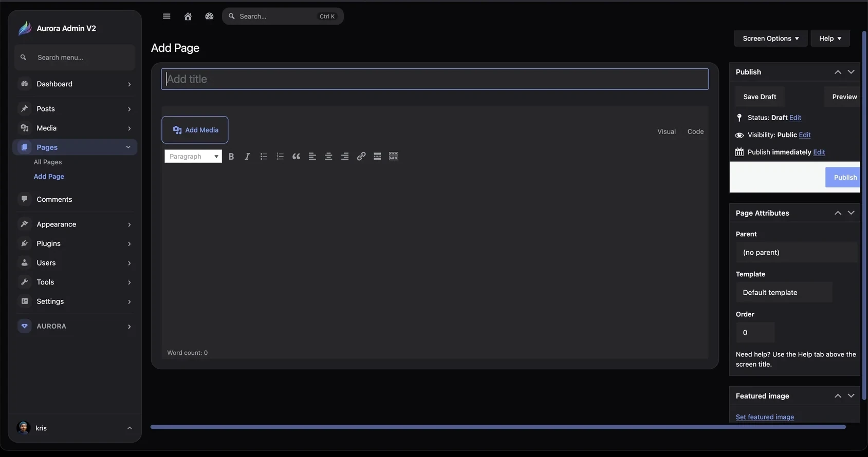Image resolution: width=868 pixels, height=457 pixels.
Task: Open the Paragraph format dropdown
Action: (x=193, y=157)
